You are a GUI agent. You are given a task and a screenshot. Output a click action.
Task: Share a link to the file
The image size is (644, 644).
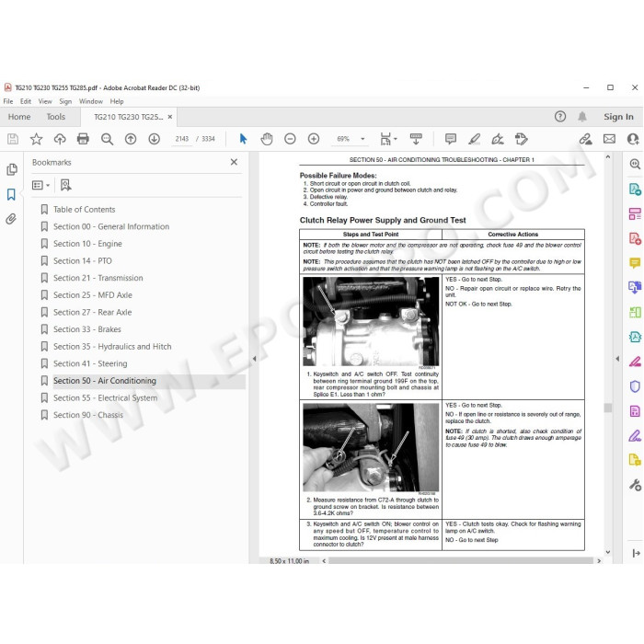coord(586,139)
